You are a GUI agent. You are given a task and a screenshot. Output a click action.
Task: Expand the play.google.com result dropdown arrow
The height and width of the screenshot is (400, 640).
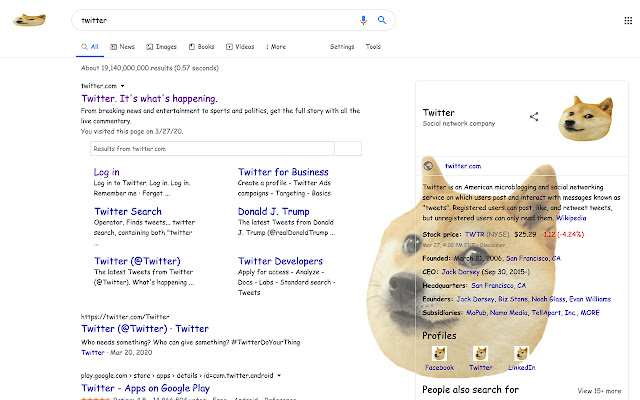[279, 376]
